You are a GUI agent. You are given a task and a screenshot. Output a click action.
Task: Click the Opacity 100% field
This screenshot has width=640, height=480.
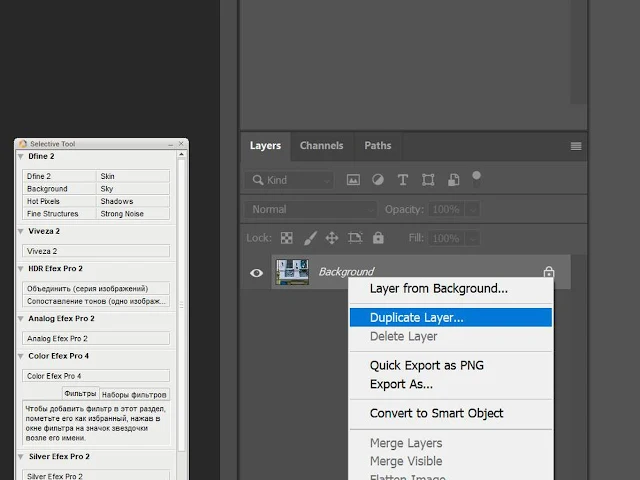click(446, 210)
